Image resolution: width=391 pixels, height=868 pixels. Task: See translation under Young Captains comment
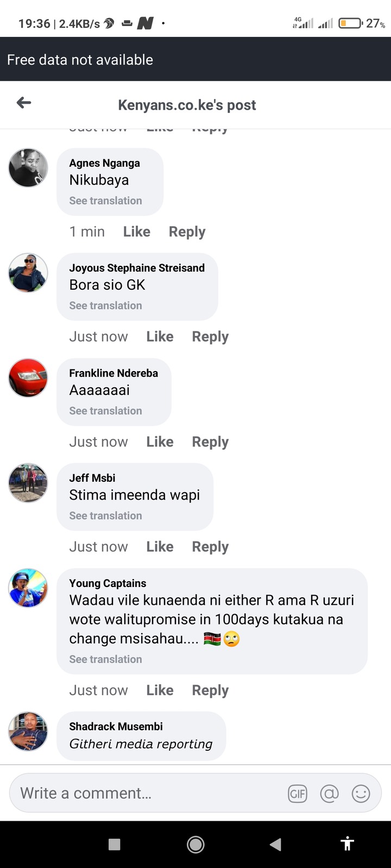pyautogui.click(x=105, y=659)
